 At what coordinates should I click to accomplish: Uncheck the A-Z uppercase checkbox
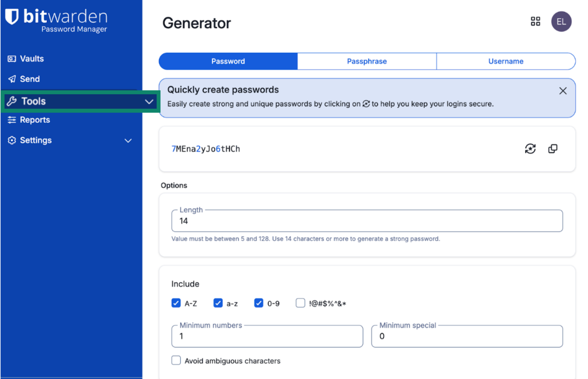coord(176,303)
